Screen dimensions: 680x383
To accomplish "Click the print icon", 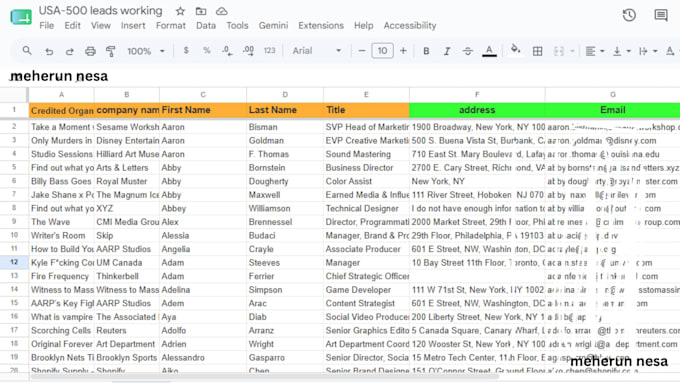I will [90, 51].
